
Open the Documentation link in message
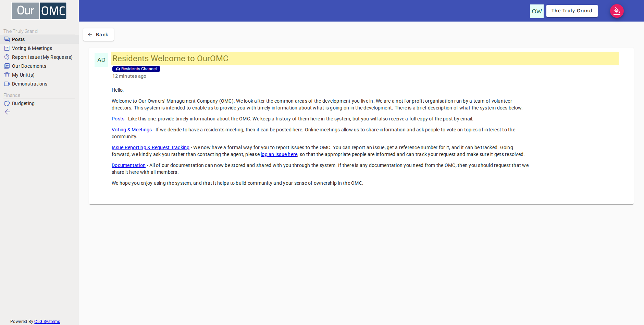[128, 165]
